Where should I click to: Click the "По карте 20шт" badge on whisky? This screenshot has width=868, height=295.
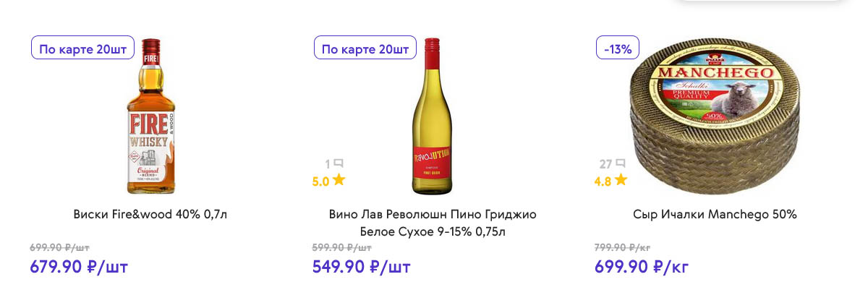[82, 48]
